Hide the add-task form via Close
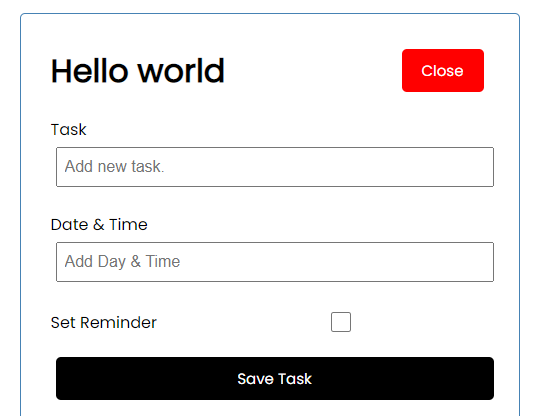Image resolution: width=537 pixels, height=416 pixels. click(442, 71)
